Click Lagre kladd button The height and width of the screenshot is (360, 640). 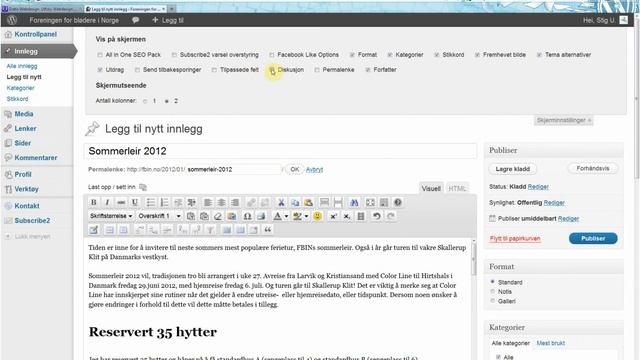click(x=513, y=169)
